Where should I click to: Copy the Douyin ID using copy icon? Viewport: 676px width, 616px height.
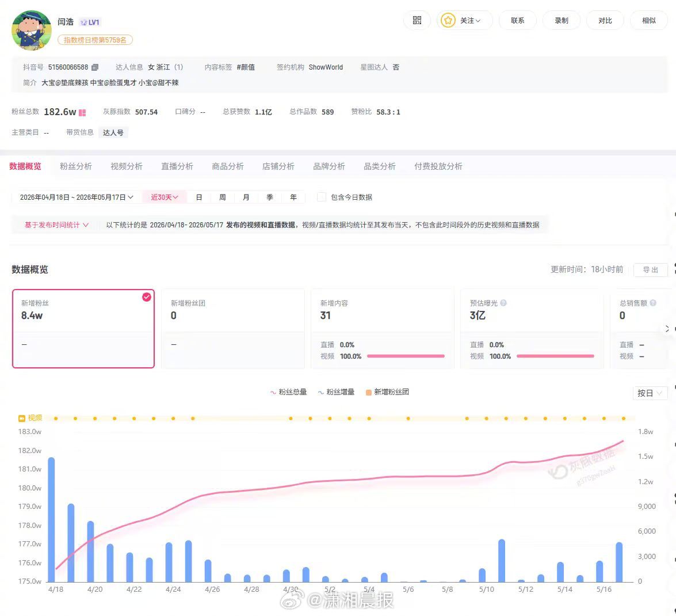pos(95,67)
